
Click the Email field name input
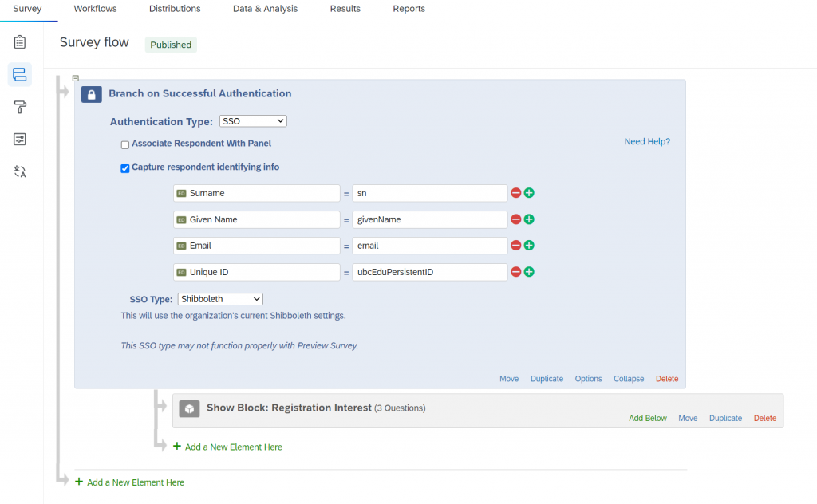pos(257,246)
